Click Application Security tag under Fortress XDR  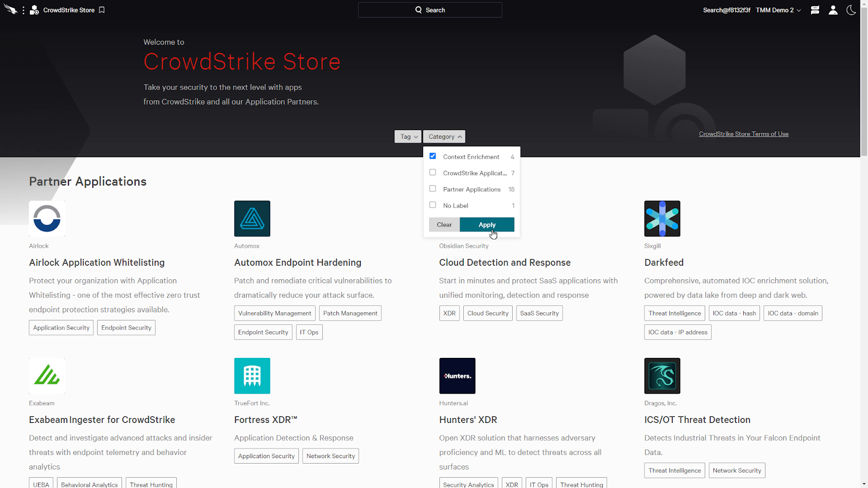click(266, 456)
